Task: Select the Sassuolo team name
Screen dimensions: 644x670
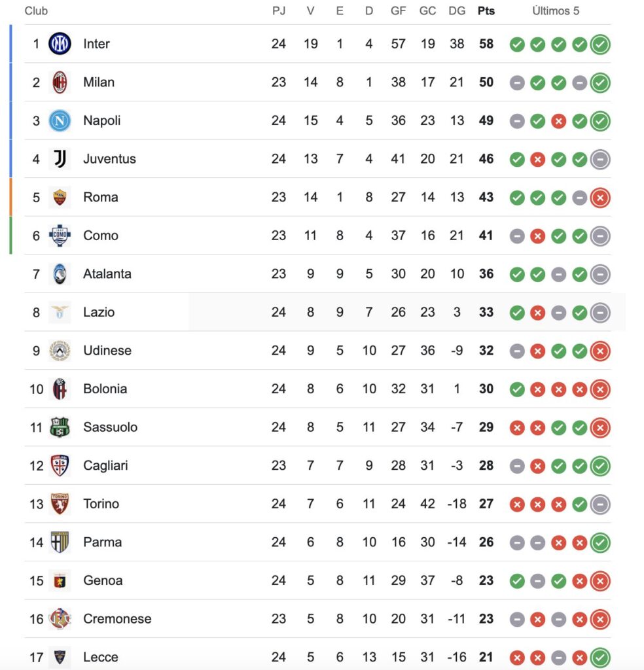Action: click(x=110, y=427)
